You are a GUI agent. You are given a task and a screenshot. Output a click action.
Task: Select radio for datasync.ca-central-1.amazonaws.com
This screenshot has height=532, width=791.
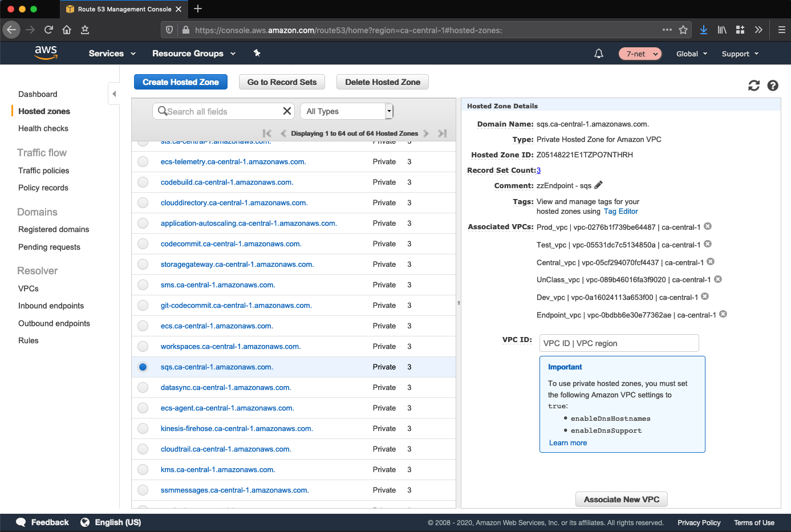pos(143,388)
